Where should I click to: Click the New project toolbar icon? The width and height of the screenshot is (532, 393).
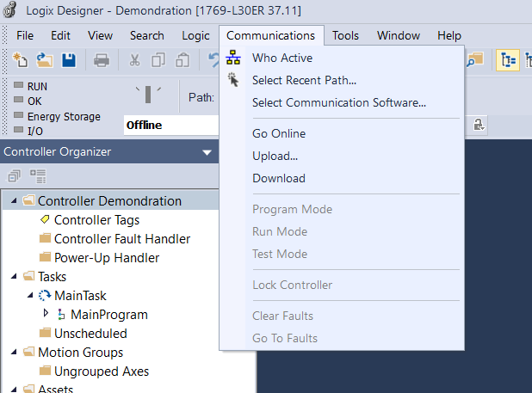point(22,60)
